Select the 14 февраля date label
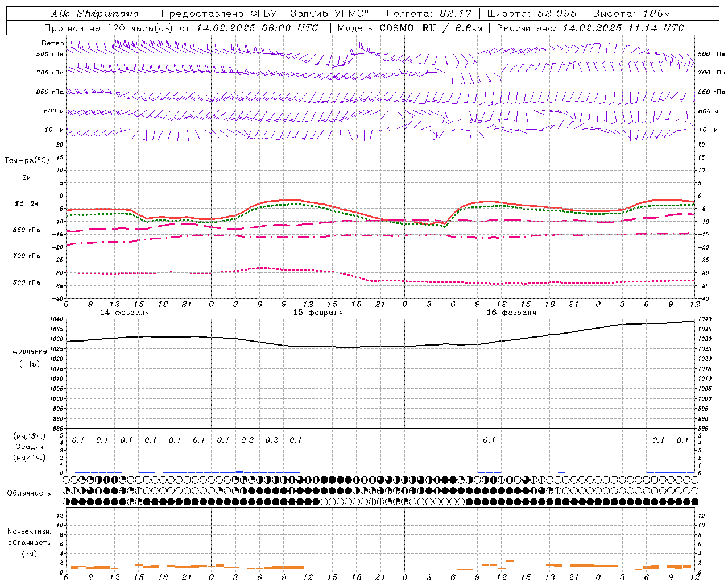This screenshot has width=728, height=582. point(125,313)
